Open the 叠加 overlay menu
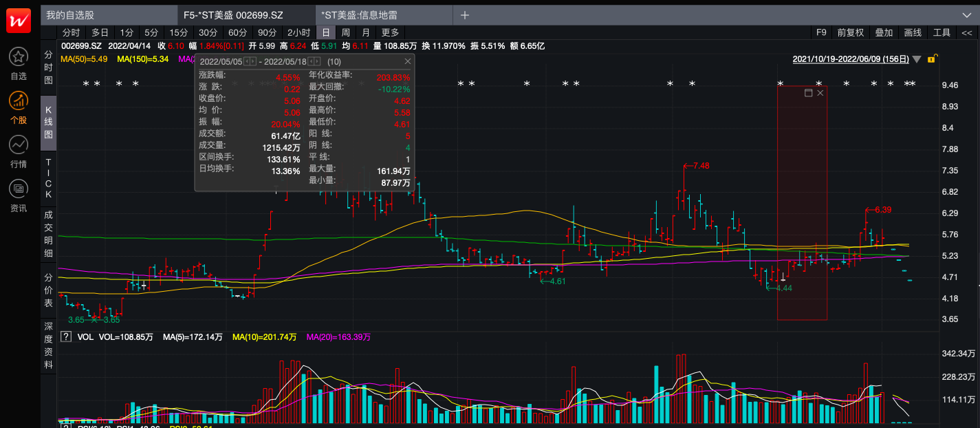 coord(884,32)
